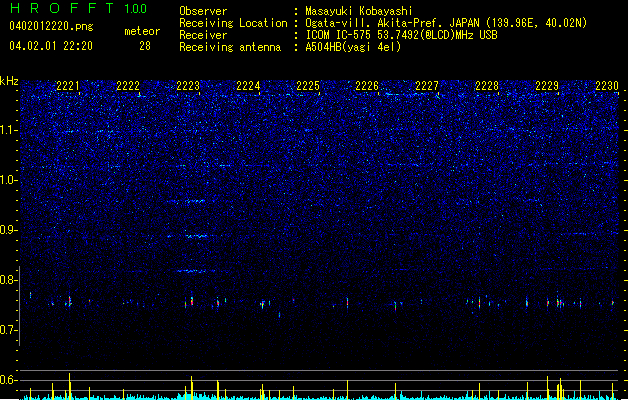This screenshot has width=629, height=400.
Task: Click the file name 0402012220.png
Action: pos(51,26)
